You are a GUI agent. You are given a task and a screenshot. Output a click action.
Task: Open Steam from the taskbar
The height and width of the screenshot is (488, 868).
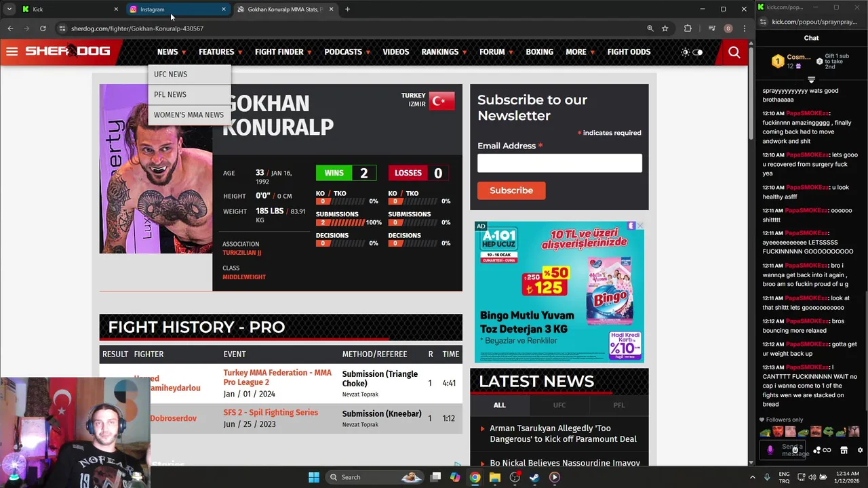point(534,477)
